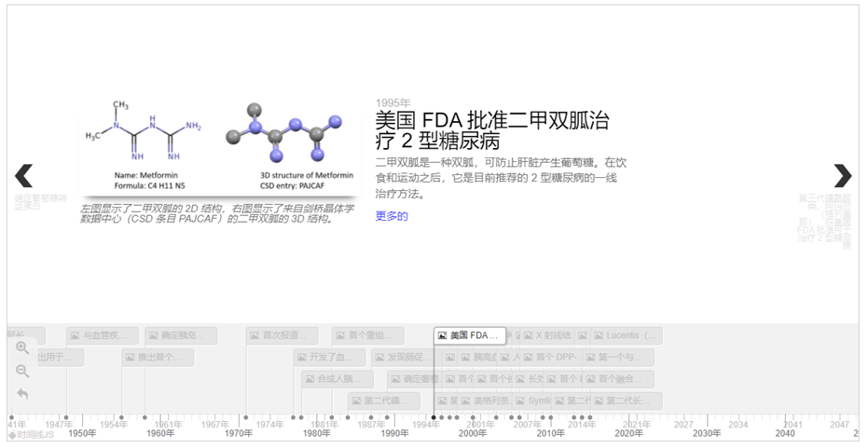Select the 与血管疾... timeline marker
This screenshot has height=448, width=868.
[x=103, y=335]
